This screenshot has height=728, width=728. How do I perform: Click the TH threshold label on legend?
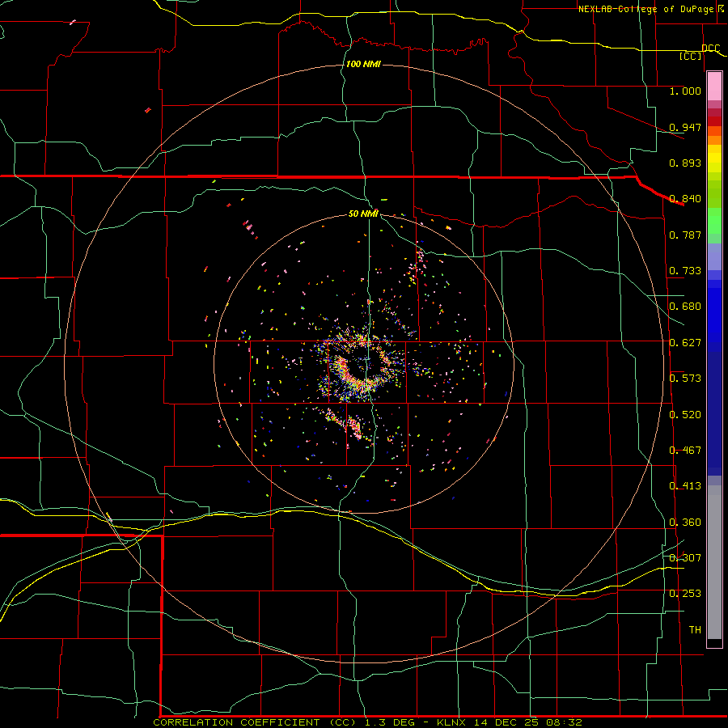point(695,630)
